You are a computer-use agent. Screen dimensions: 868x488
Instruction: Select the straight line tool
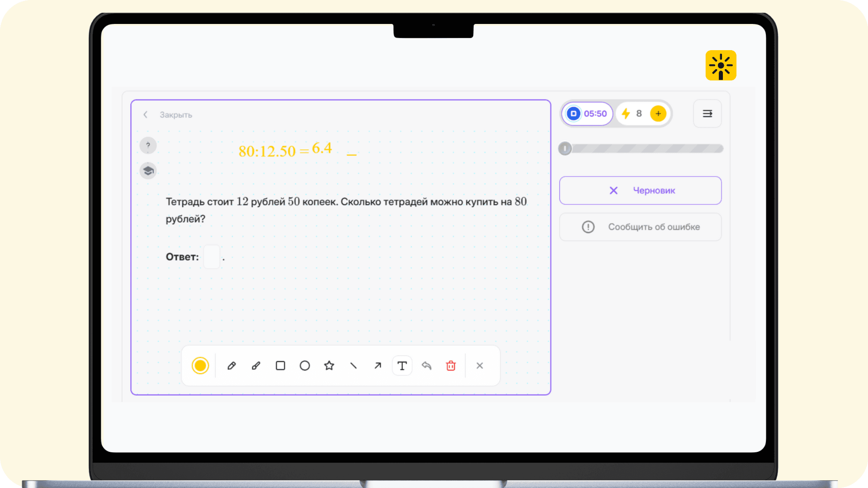click(354, 366)
